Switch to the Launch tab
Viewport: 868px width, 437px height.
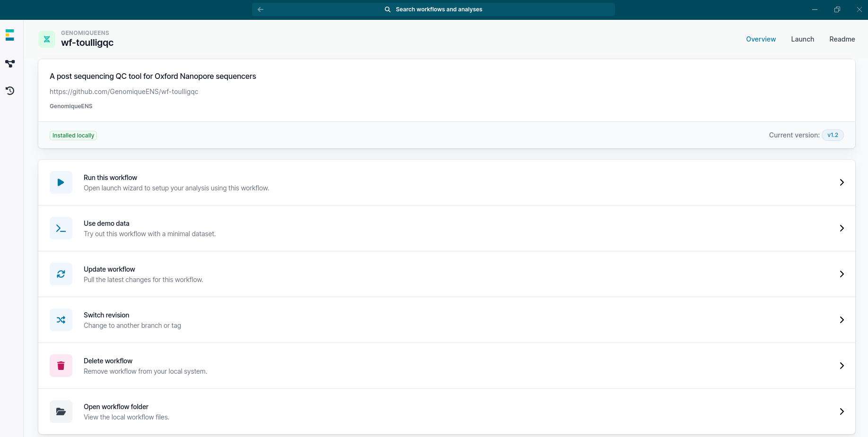pos(802,39)
